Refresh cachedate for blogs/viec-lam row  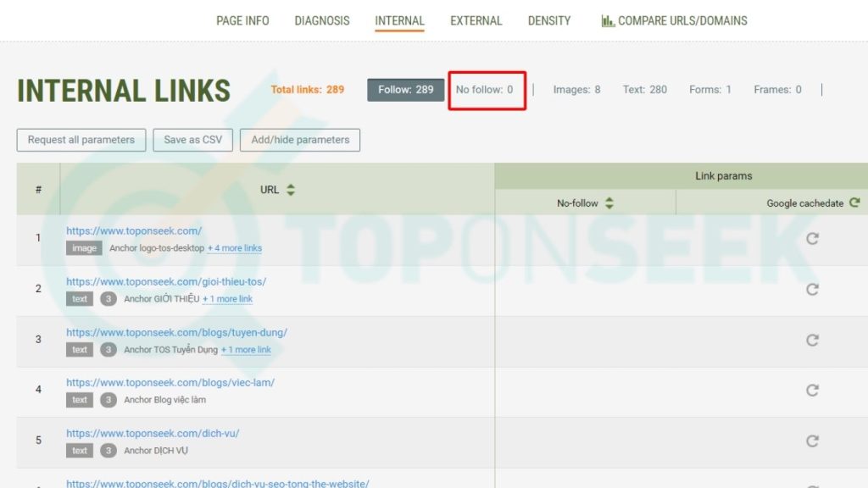(x=811, y=391)
